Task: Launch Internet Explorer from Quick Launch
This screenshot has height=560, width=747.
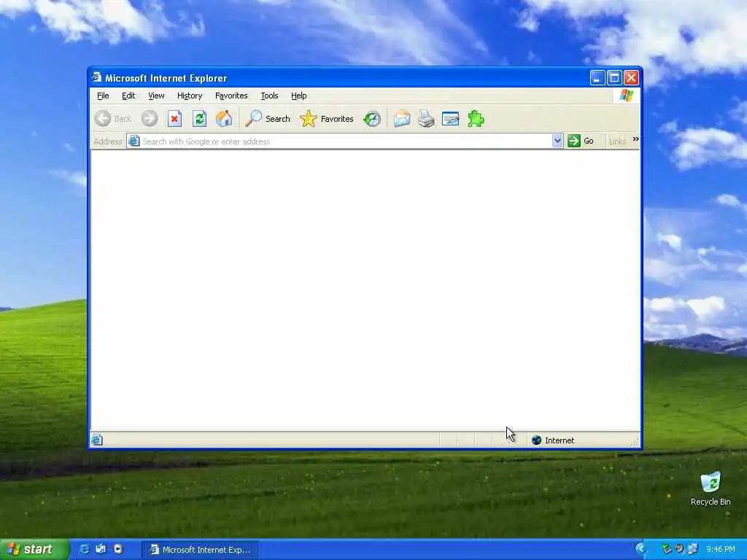Action: tap(84, 550)
